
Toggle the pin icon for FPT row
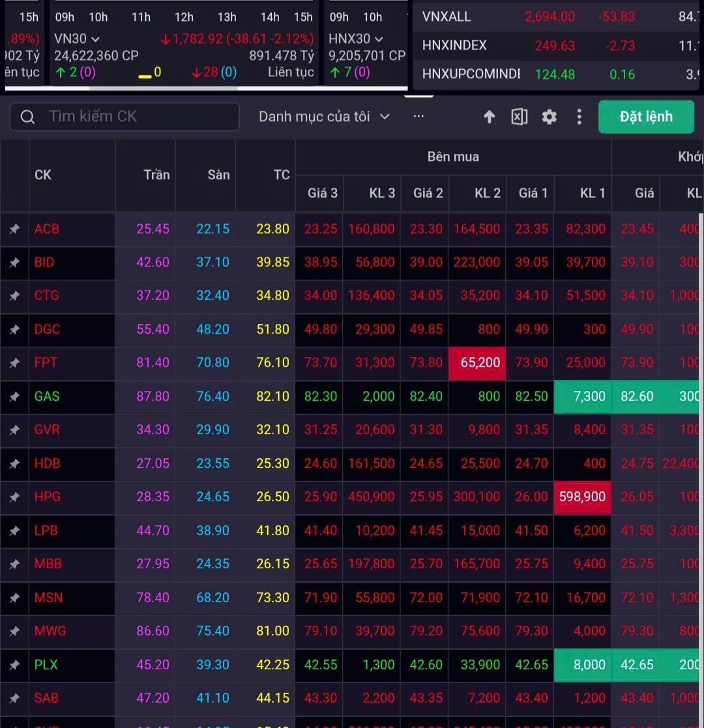click(14, 363)
